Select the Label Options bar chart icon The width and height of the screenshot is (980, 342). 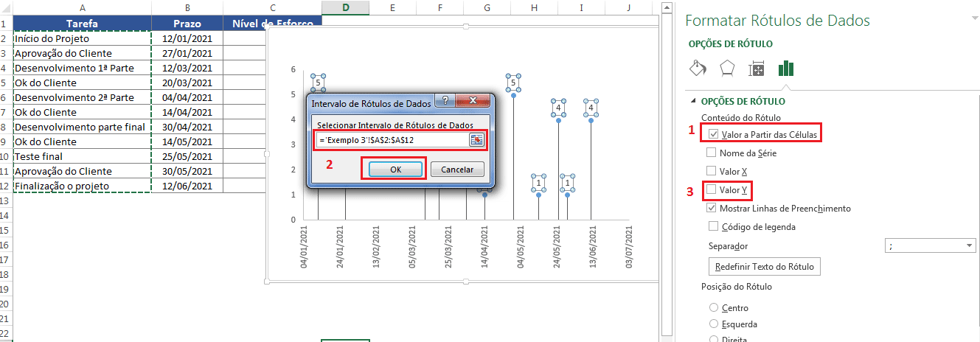click(786, 69)
